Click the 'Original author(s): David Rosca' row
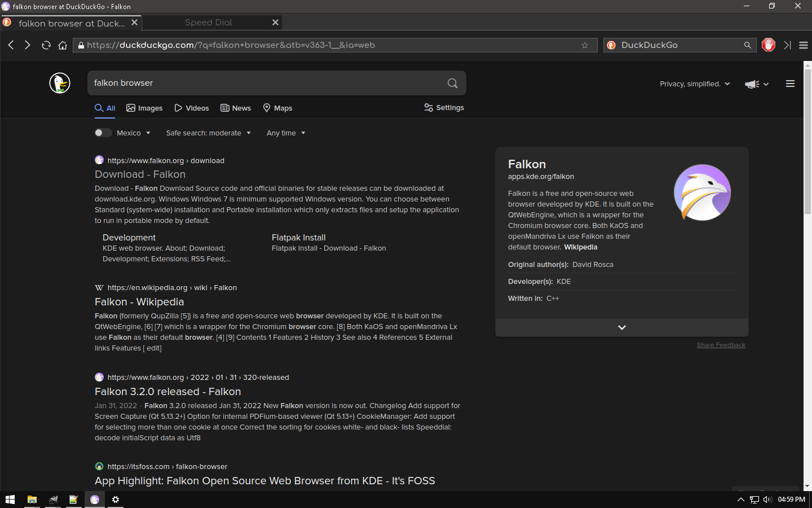The width and height of the screenshot is (812, 508). pyautogui.click(x=621, y=265)
